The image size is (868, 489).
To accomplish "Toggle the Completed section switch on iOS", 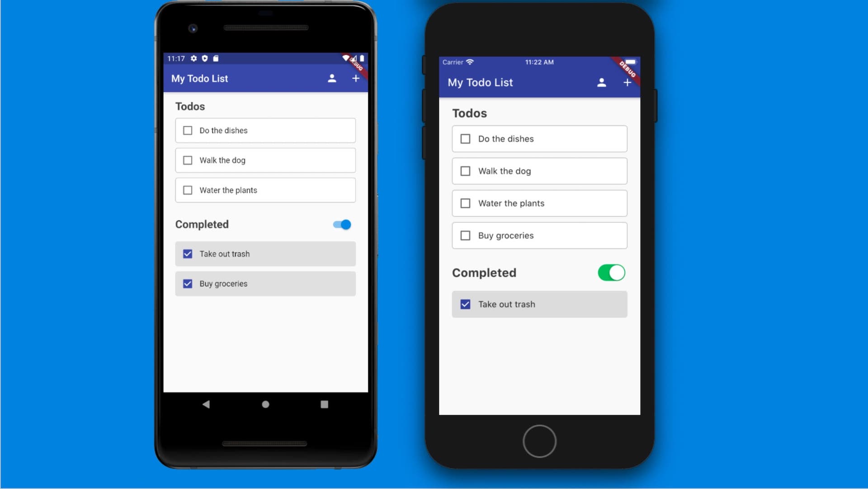I will click(612, 272).
